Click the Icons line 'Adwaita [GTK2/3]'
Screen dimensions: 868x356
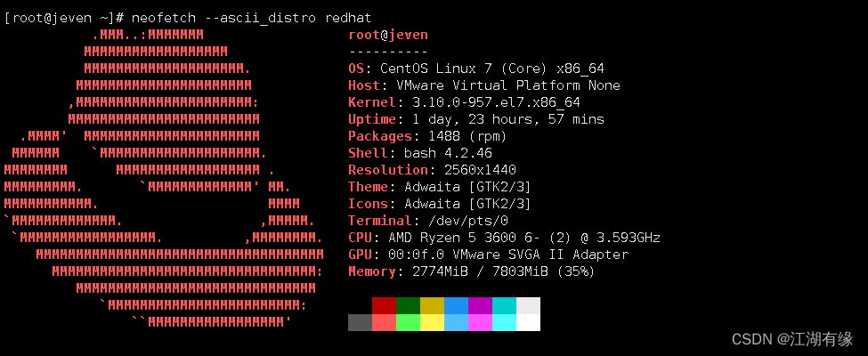click(467, 205)
